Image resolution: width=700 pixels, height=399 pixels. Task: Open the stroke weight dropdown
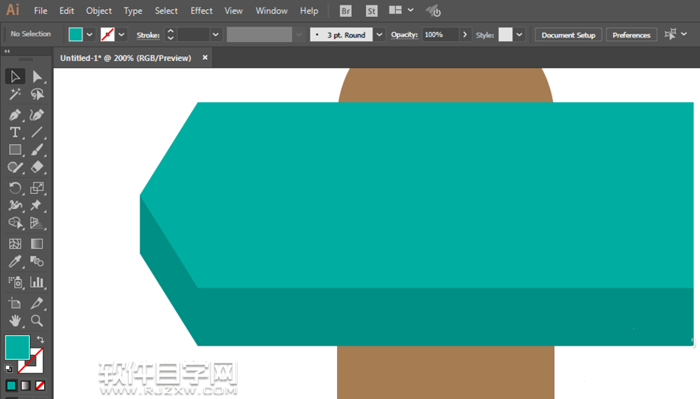216,35
